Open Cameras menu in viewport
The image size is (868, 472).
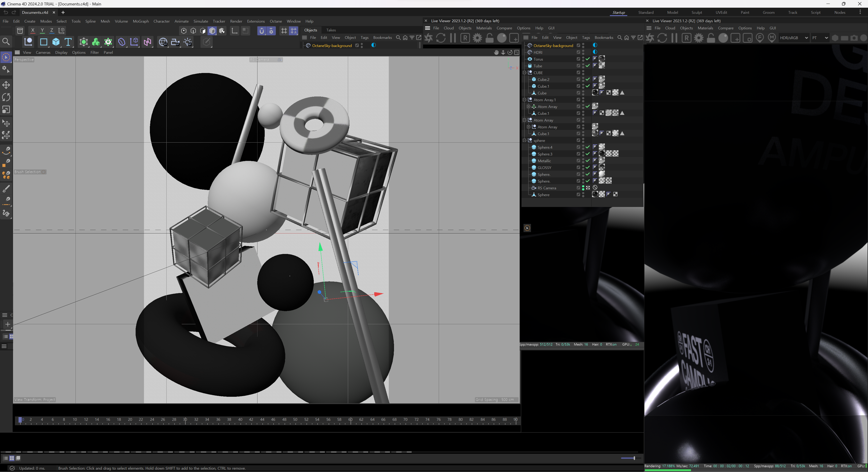click(x=43, y=52)
